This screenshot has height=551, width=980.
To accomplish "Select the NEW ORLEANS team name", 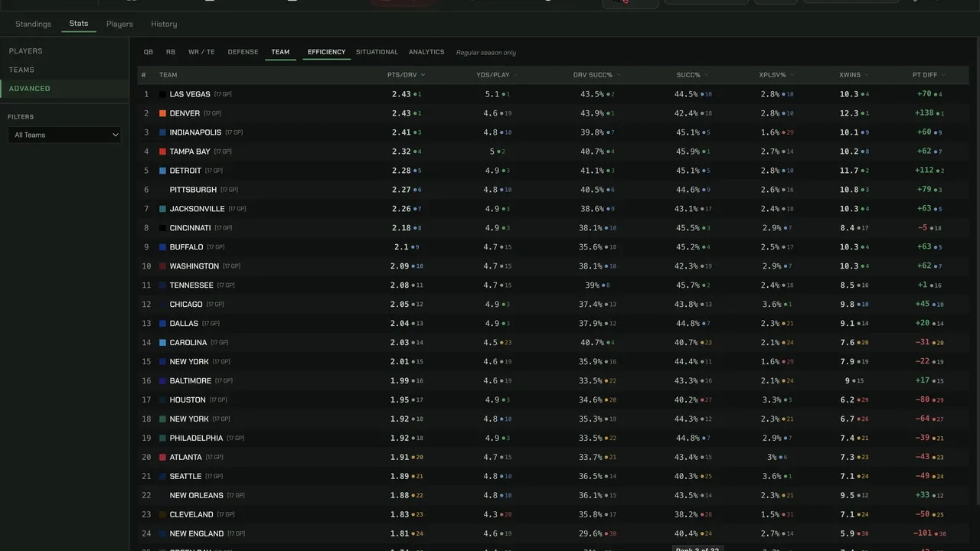I will 197,496.
